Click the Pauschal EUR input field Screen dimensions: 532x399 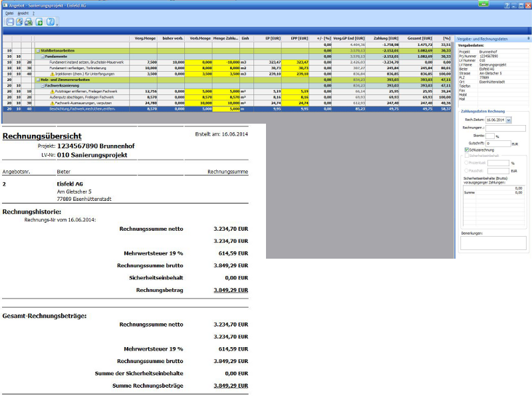point(498,171)
